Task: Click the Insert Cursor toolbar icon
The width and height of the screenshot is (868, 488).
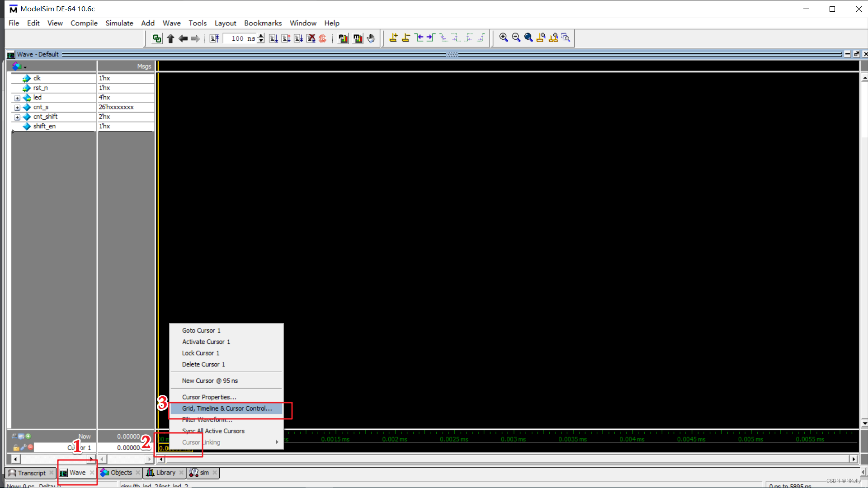Action: click(x=393, y=38)
